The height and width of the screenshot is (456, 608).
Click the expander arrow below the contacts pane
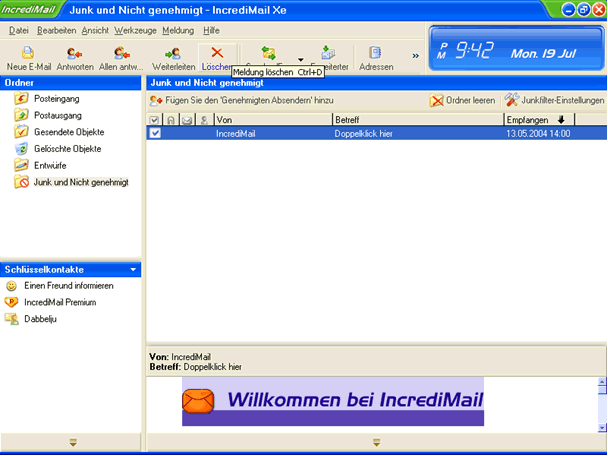(x=73, y=442)
